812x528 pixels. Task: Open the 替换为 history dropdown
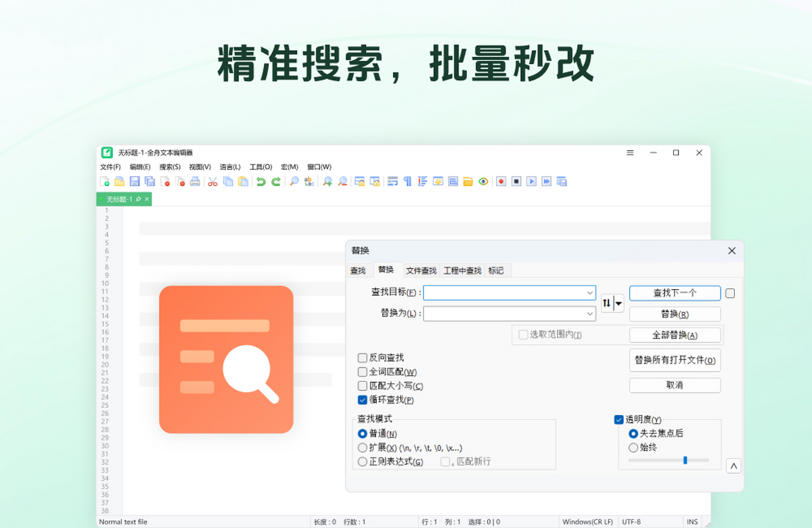588,313
